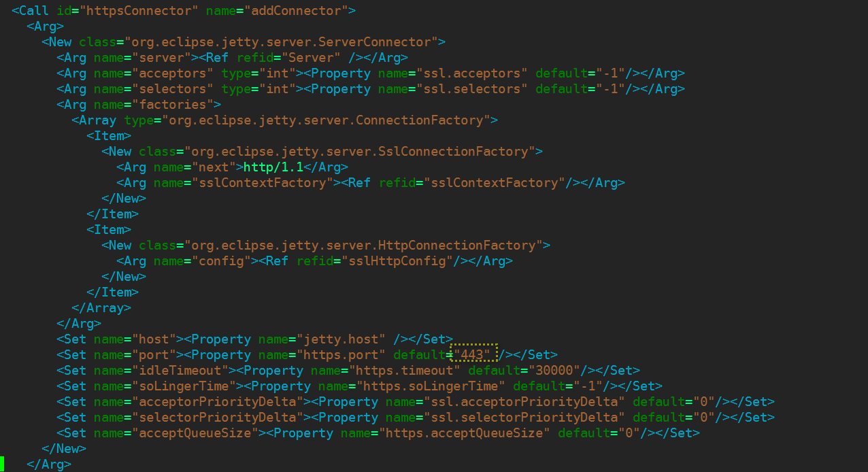Viewport: 868px width, 472px height.
Task: Click the closing </Array> tag
Action: pyautogui.click(x=101, y=308)
